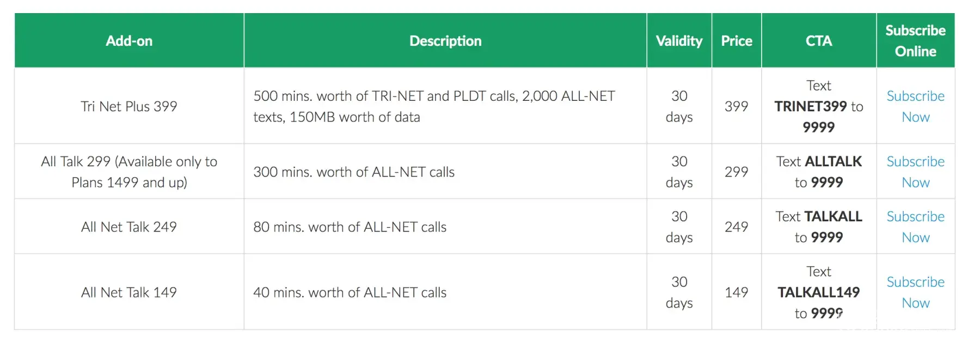
Task: Click the Add-on column header
Action: (129, 41)
